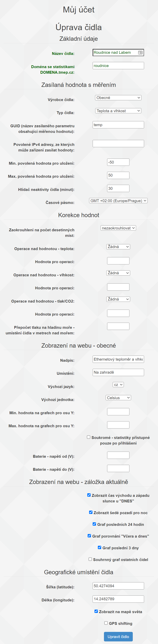Image resolution: width=158 pixels, height=644 pixels.
Task: Open the Výrobce čidla dropdown
Action: (x=118, y=98)
